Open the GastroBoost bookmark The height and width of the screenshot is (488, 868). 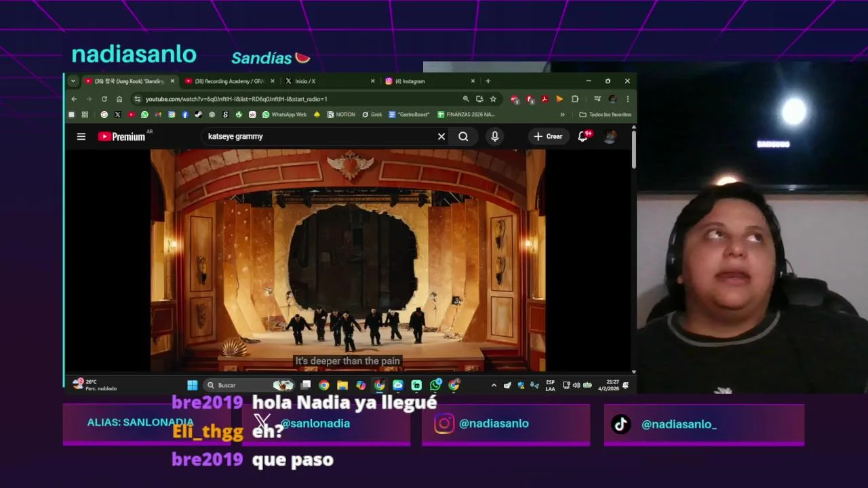409,115
